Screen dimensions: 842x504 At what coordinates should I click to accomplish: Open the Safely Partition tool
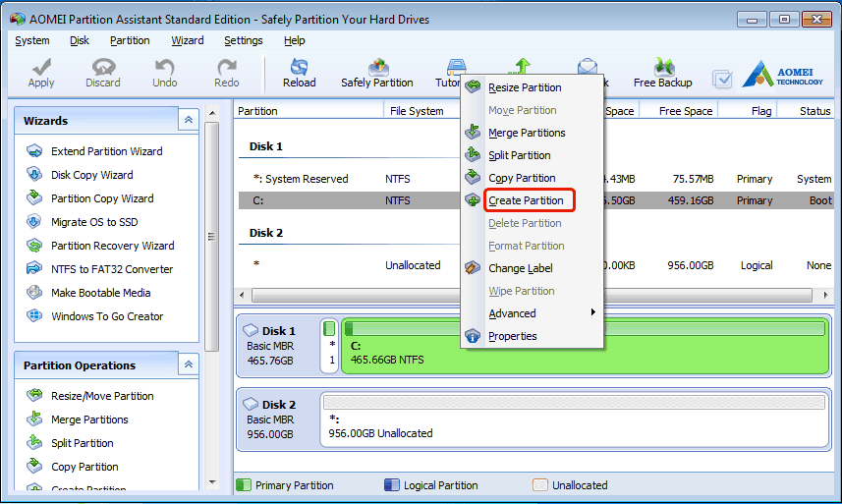tap(377, 74)
